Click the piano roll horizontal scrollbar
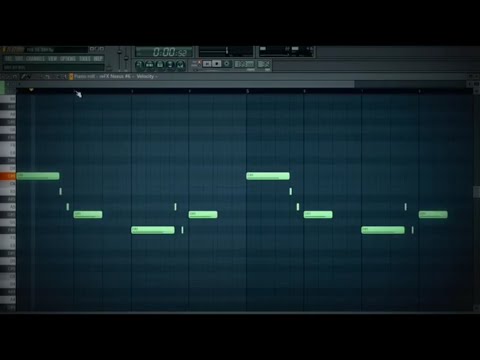The image size is (480, 360). coord(185,84)
